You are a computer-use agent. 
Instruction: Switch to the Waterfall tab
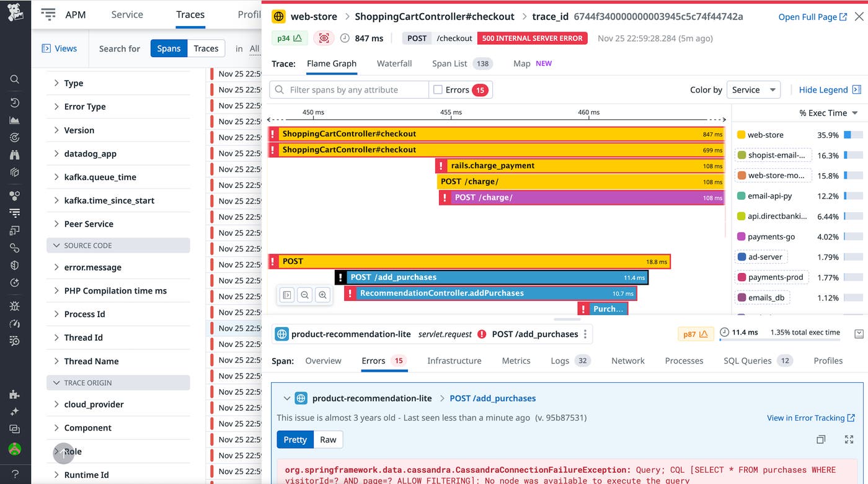pyautogui.click(x=394, y=63)
